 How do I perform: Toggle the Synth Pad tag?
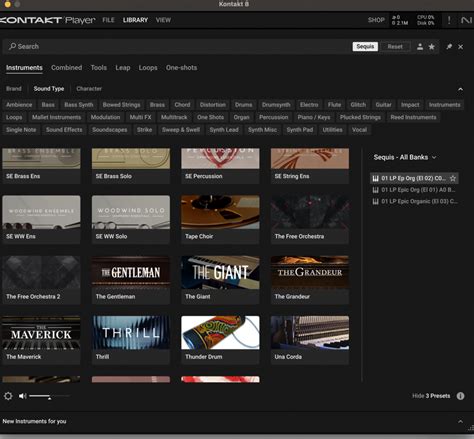coord(300,130)
